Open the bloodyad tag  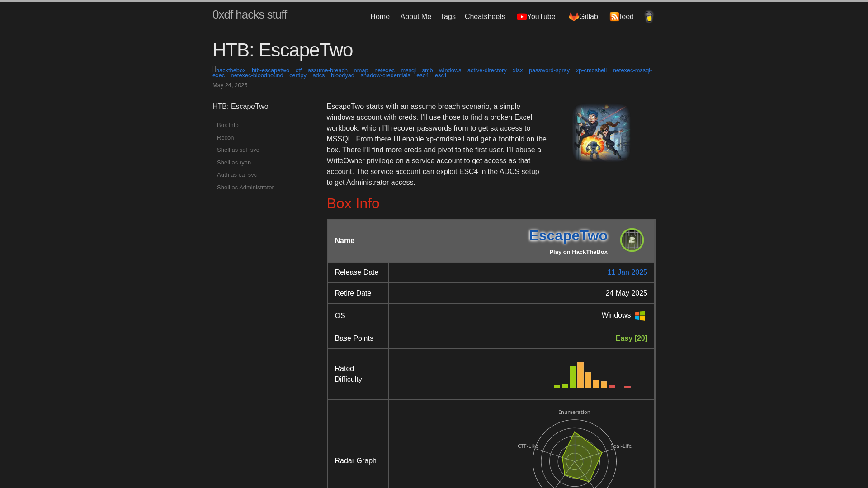click(x=343, y=75)
